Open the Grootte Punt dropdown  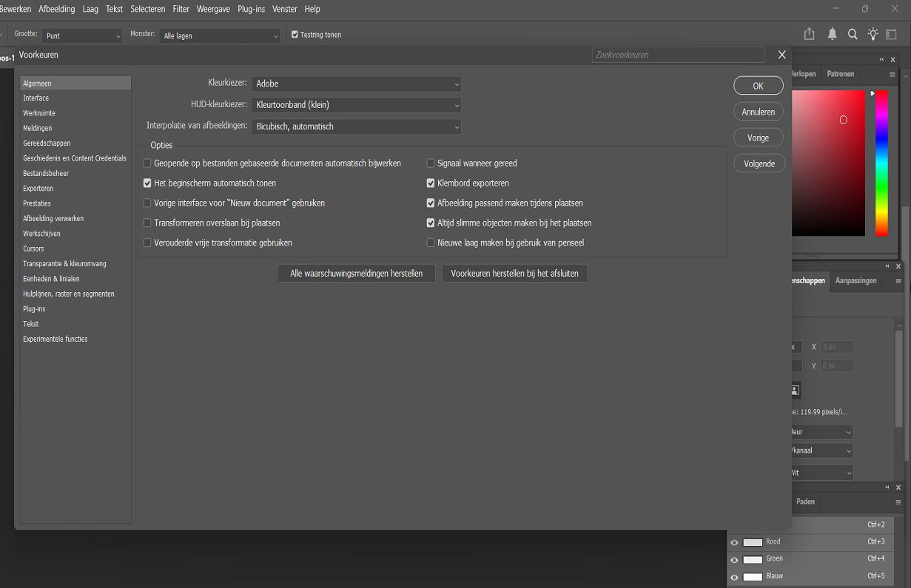tap(82, 36)
